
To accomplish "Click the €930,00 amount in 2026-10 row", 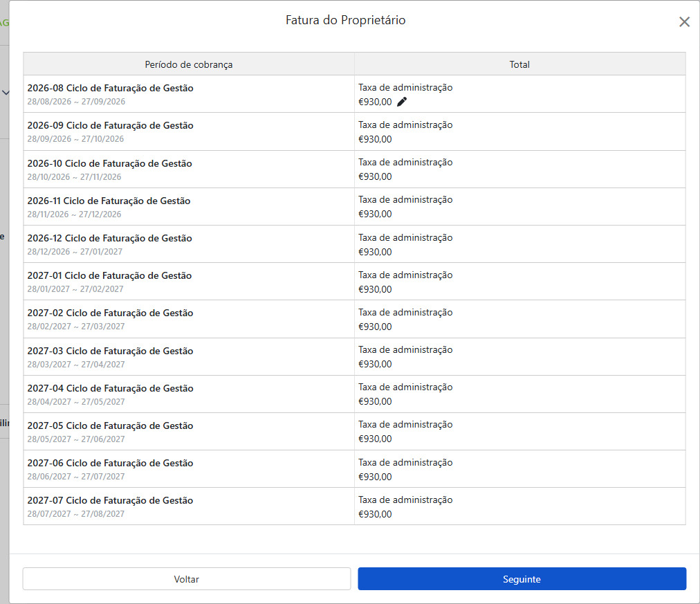I will (x=375, y=177).
